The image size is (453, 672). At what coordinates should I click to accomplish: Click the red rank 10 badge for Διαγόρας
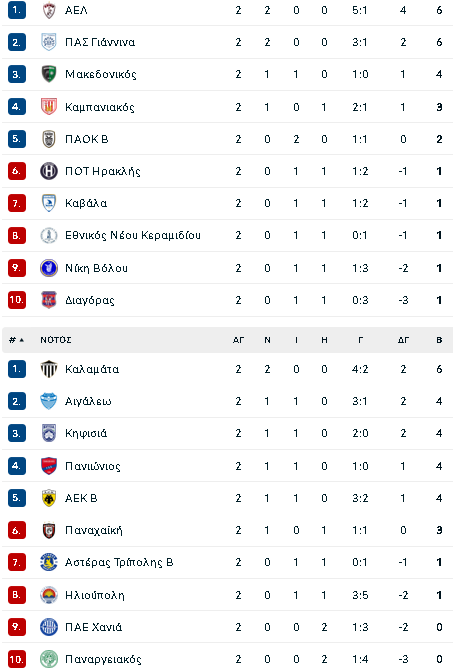click(17, 300)
